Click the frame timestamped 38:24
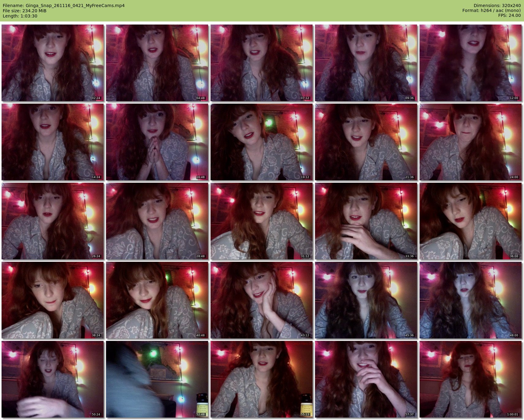Screen dimensions: 524x420 [52, 300]
